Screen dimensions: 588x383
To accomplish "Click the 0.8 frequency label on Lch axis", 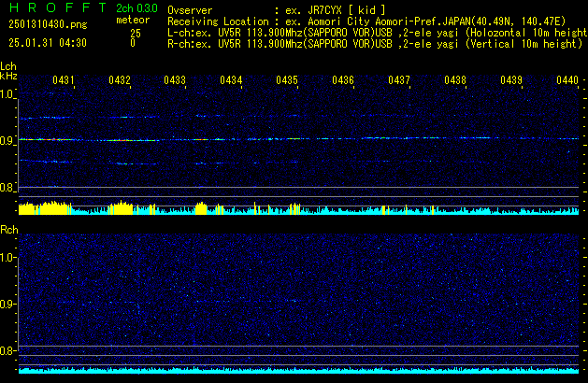I will coord(7,188).
